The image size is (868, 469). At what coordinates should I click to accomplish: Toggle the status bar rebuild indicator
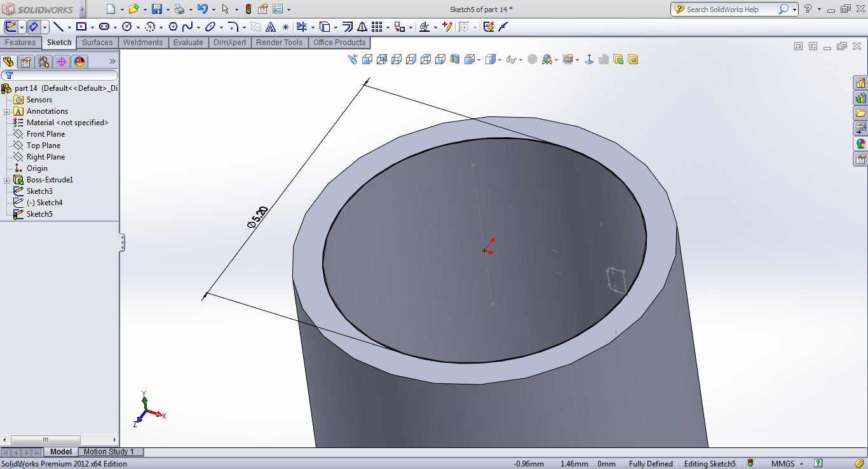click(750, 463)
